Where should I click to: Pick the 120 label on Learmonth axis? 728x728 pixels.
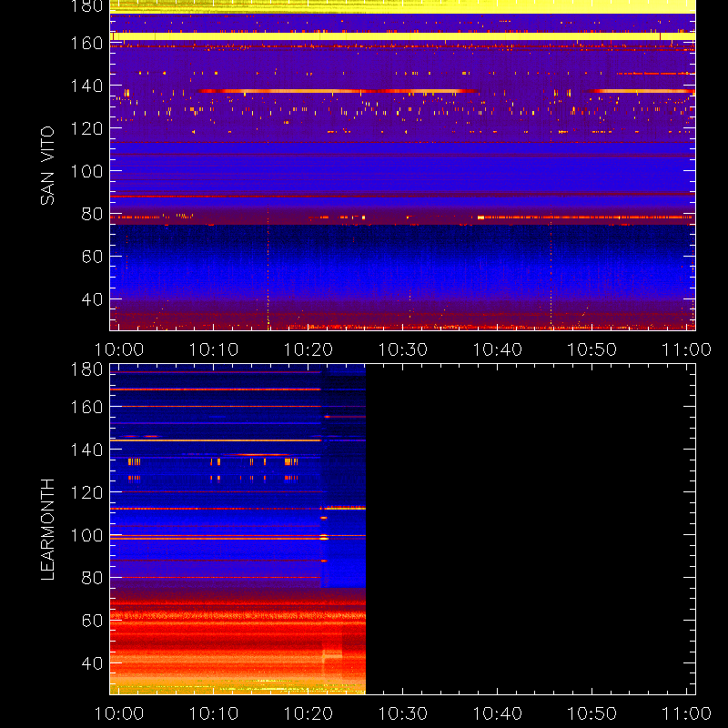[x=86, y=492]
